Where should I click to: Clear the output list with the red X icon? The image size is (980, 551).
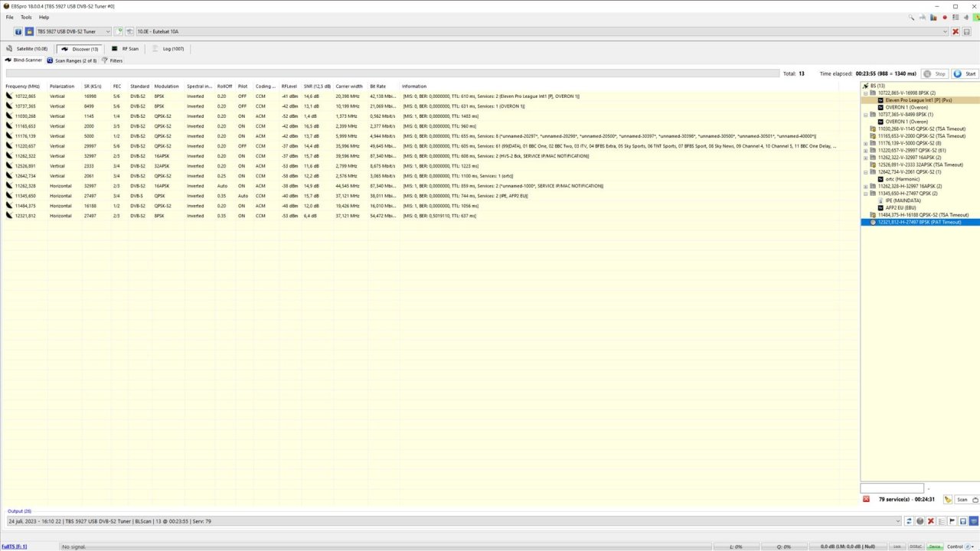click(x=930, y=521)
